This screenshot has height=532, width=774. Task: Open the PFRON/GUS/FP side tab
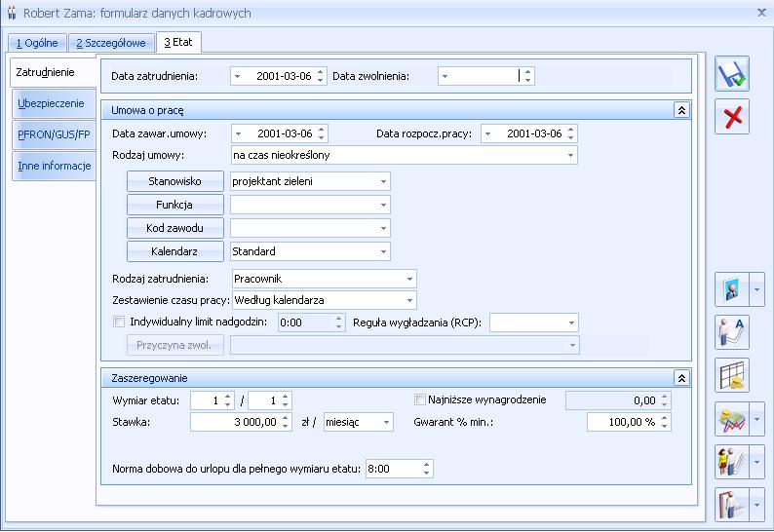tap(54, 134)
